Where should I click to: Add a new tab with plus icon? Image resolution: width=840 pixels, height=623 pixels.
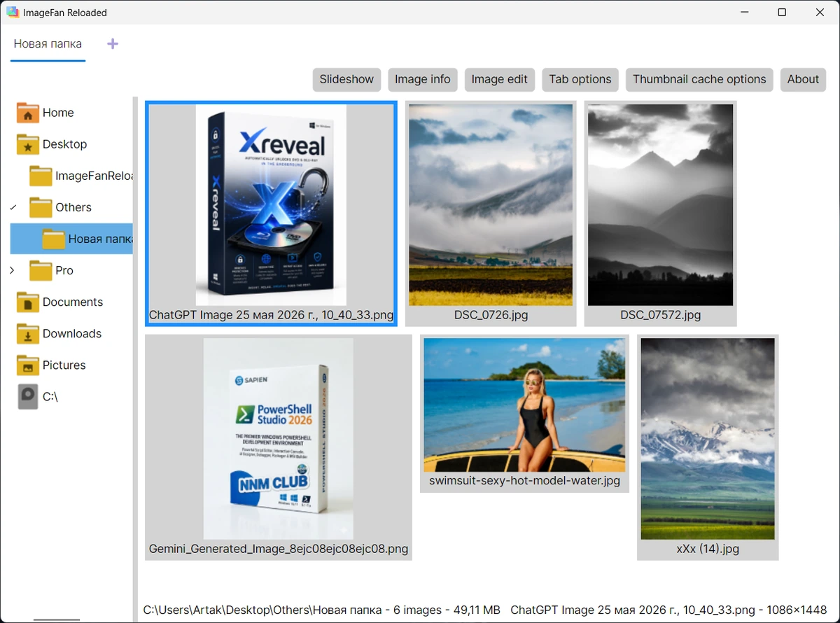click(113, 44)
